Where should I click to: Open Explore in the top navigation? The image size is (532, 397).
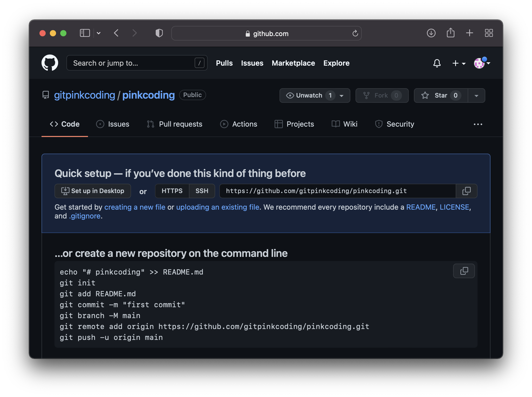tap(336, 63)
